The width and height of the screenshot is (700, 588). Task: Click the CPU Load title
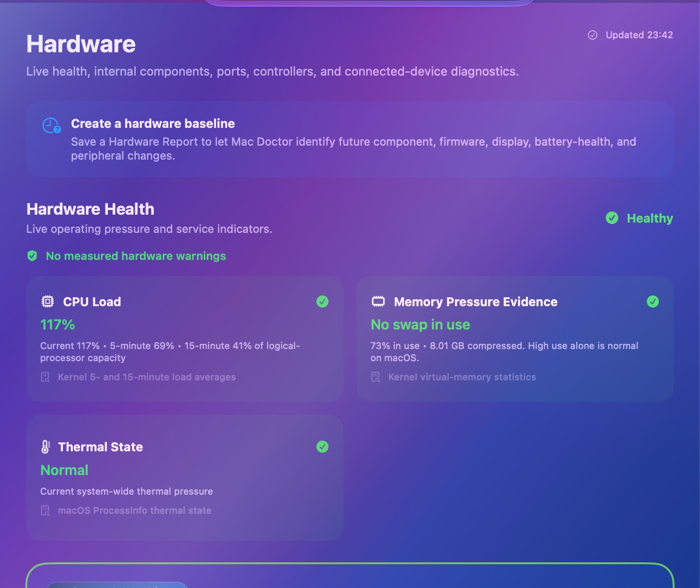click(92, 301)
